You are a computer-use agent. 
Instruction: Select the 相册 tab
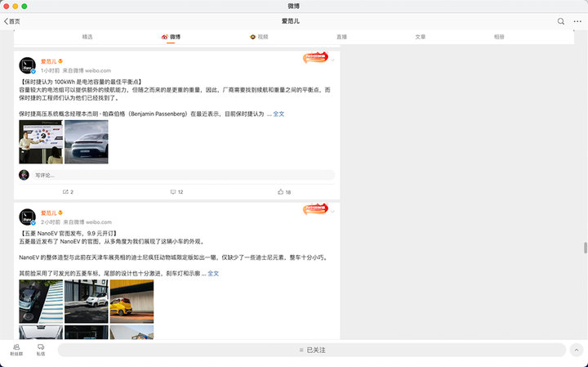(499, 37)
